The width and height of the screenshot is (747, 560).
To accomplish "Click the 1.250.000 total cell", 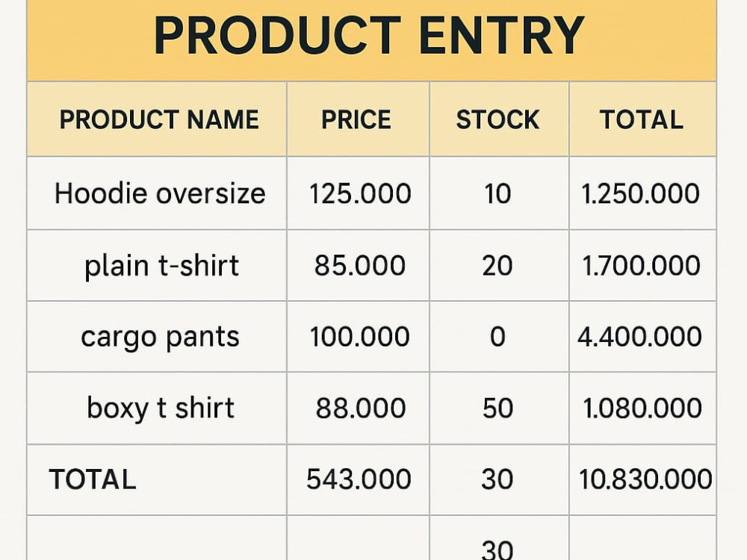I will point(642,193).
